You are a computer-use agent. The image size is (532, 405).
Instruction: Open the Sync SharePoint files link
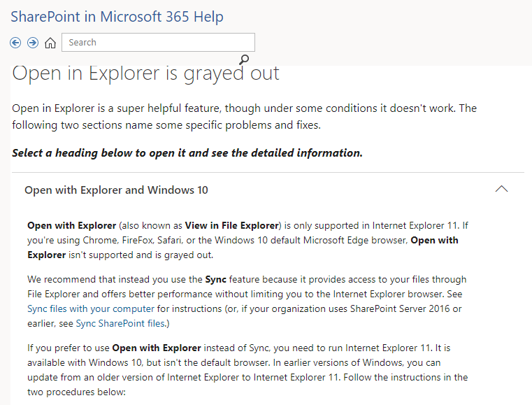pyautogui.click(x=121, y=323)
